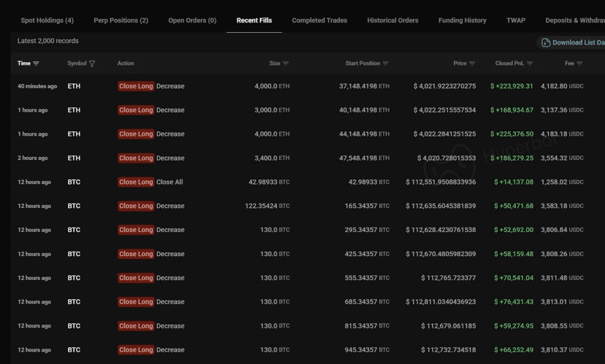
Task: Select the Historical Orders tab
Action: click(x=393, y=20)
